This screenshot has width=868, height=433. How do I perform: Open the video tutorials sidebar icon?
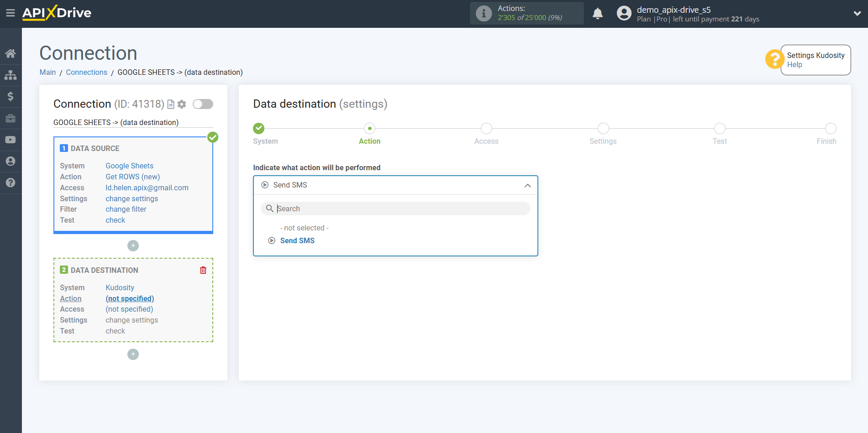[11, 140]
